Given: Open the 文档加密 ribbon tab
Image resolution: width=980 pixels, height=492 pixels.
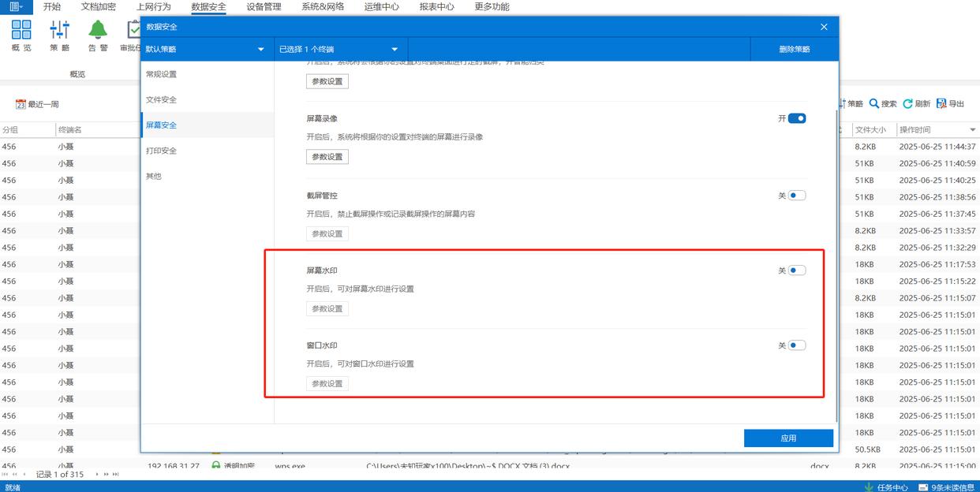Looking at the screenshot, I should click(x=99, y=6).
